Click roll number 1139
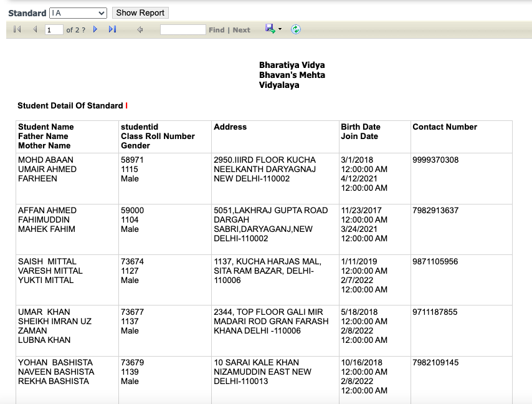The width and height of the screenshot is (532, 404). (x=130, y=372)
